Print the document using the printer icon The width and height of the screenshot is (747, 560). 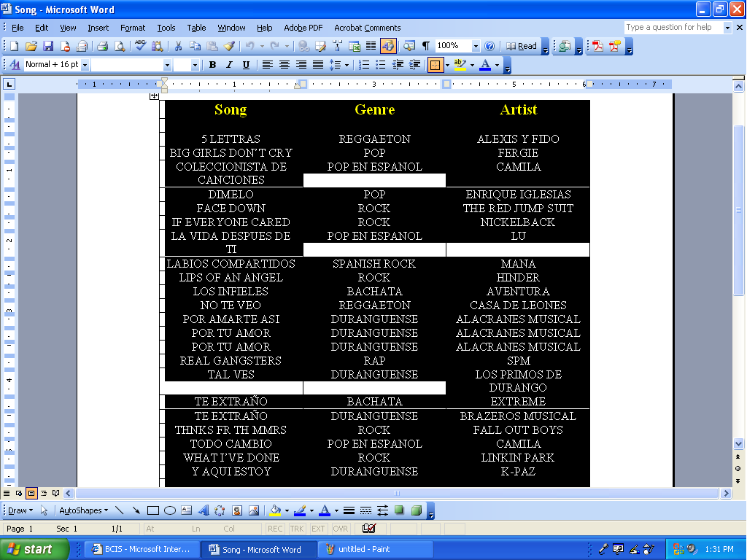[102, 46]
